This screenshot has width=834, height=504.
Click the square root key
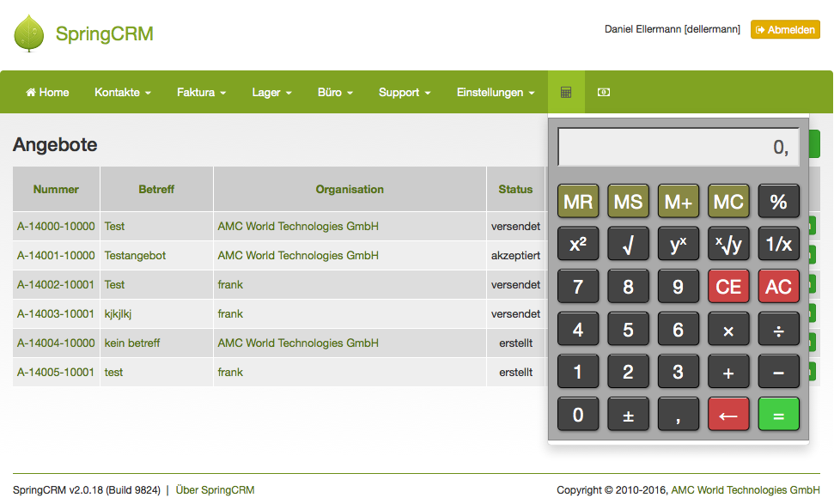[x=628, y=244]
